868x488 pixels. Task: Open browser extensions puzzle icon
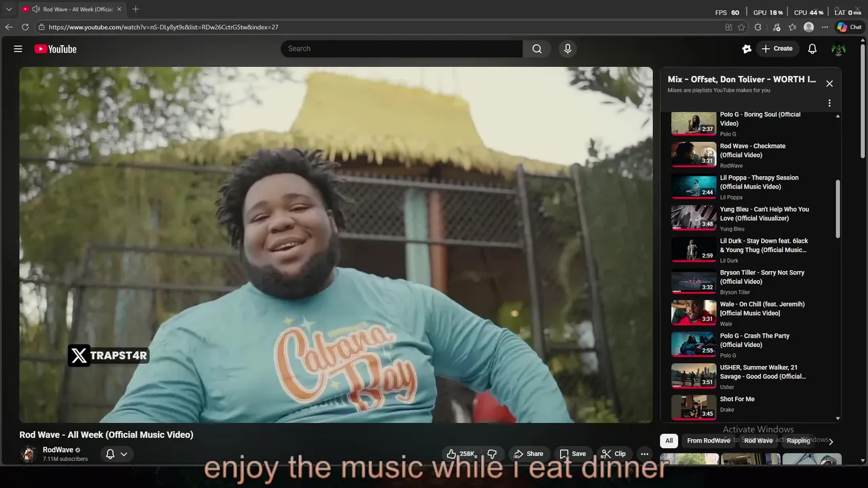pyautogui.click(x=758, y=27)
